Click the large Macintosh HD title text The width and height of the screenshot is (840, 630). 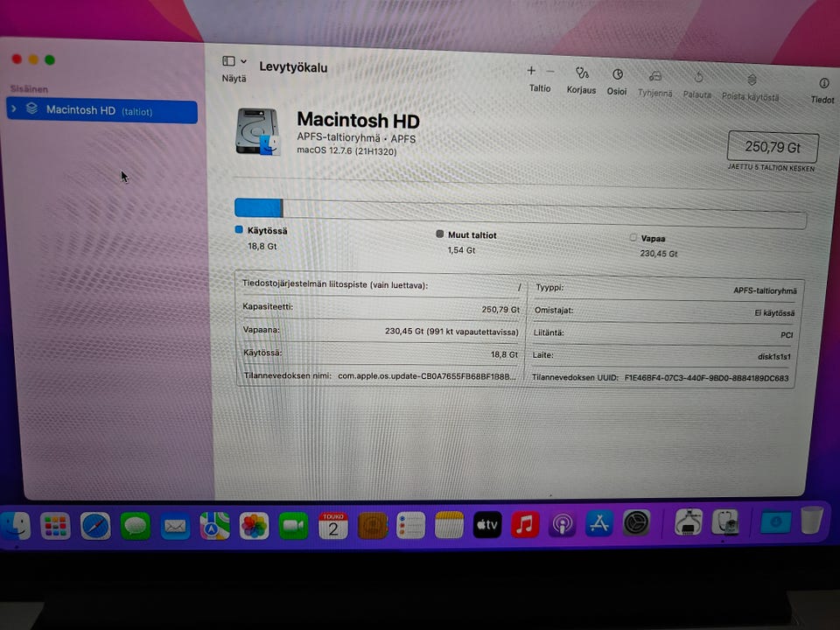point(358,120)
